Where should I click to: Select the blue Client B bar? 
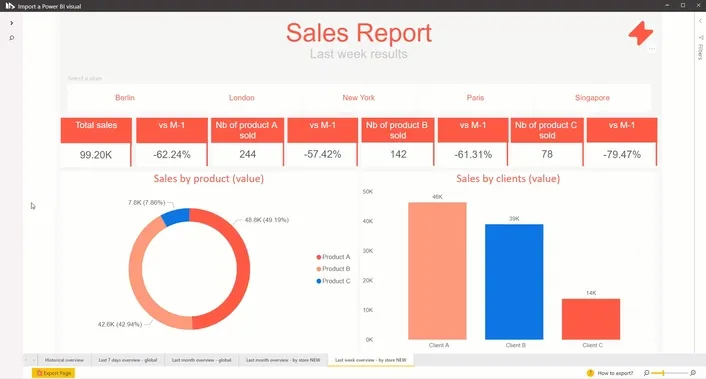pyautogui.click(x=514, y=282)
